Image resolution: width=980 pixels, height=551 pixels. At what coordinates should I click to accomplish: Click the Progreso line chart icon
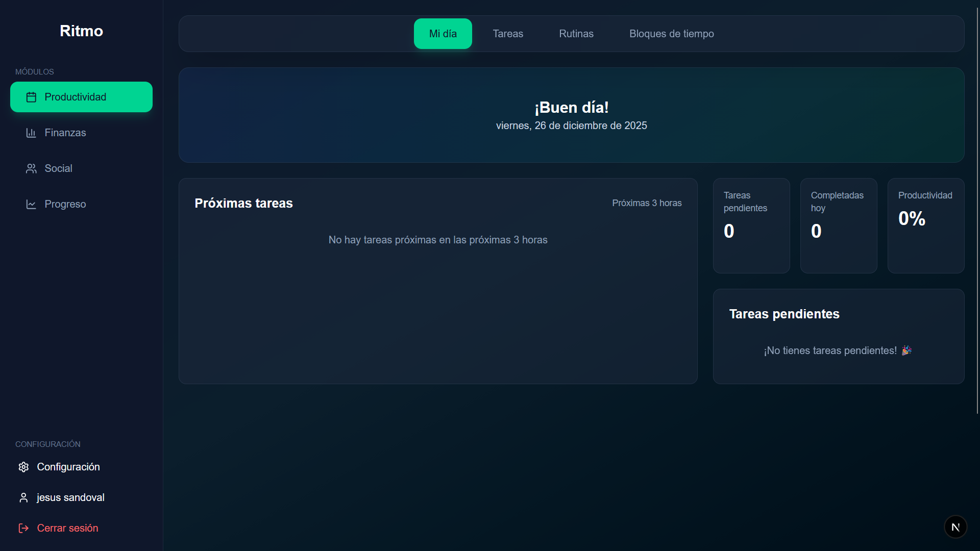coord(31,204)
